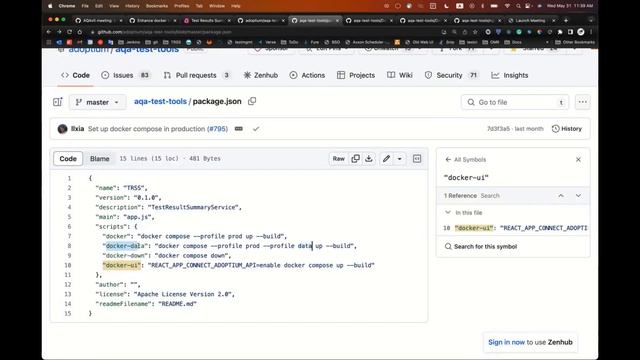
Task: Open the Code repository tab
Action: (x=76, y=75)
